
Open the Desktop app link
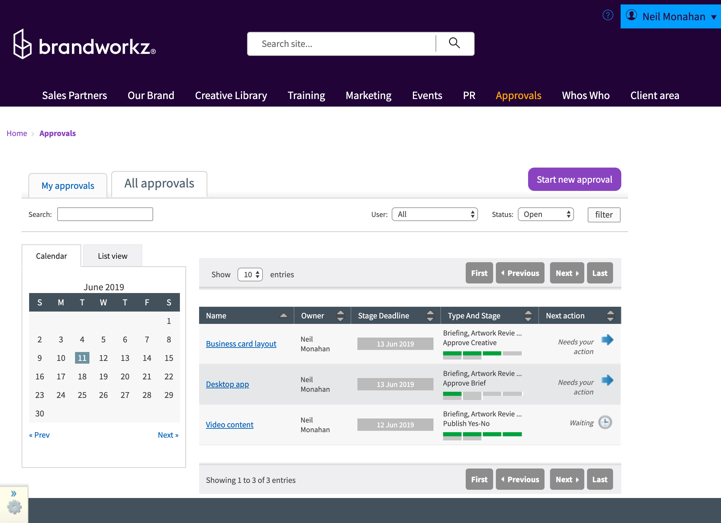tap(227, 384)
